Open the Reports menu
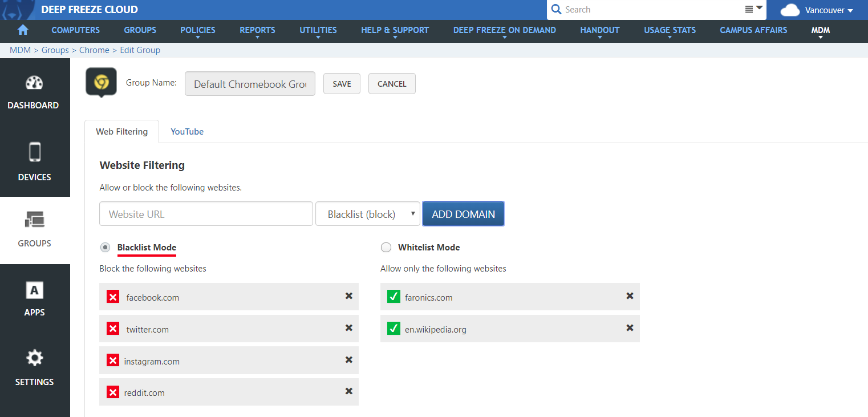Viewport: 868px width, 417px height. click(x=257, y=30)
